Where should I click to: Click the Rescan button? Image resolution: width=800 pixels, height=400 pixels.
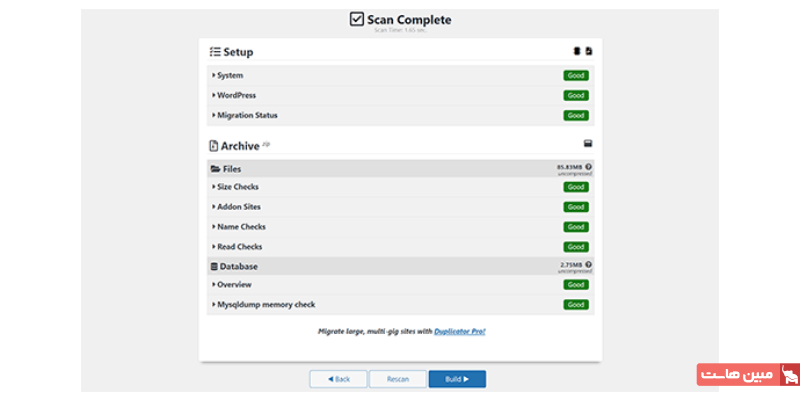pyautogui.click(x=397, y=379)
